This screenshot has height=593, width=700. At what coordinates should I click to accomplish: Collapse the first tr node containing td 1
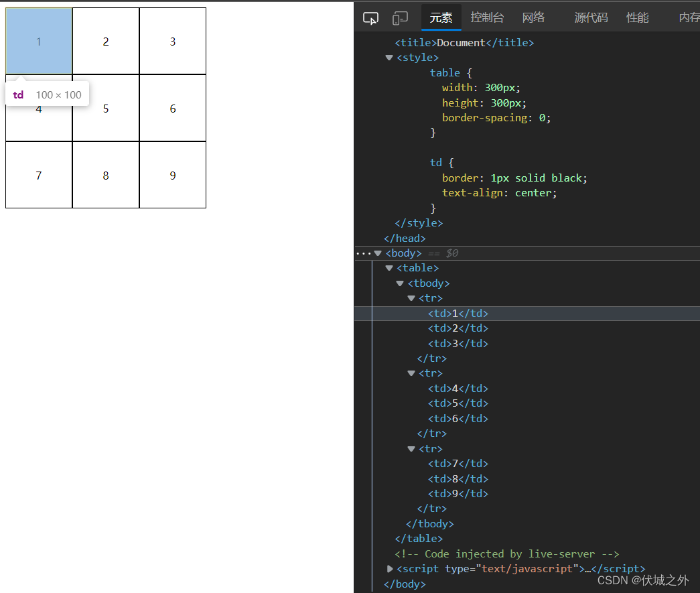click(x=411, y=298)
